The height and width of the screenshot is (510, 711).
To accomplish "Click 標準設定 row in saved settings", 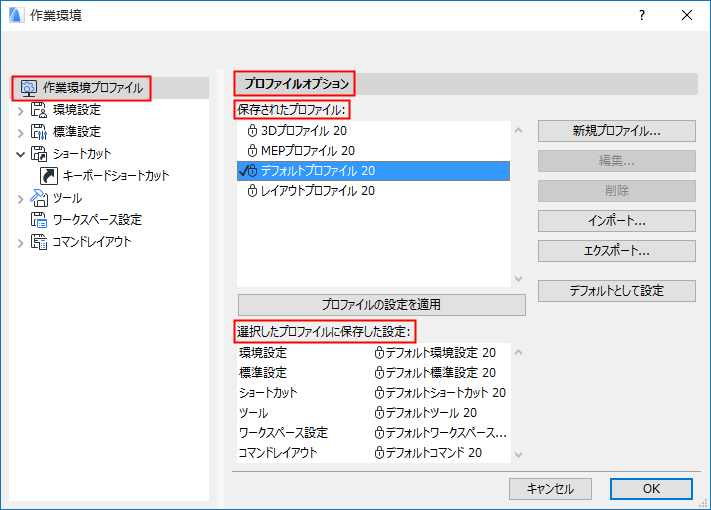I will click(373, 373).
